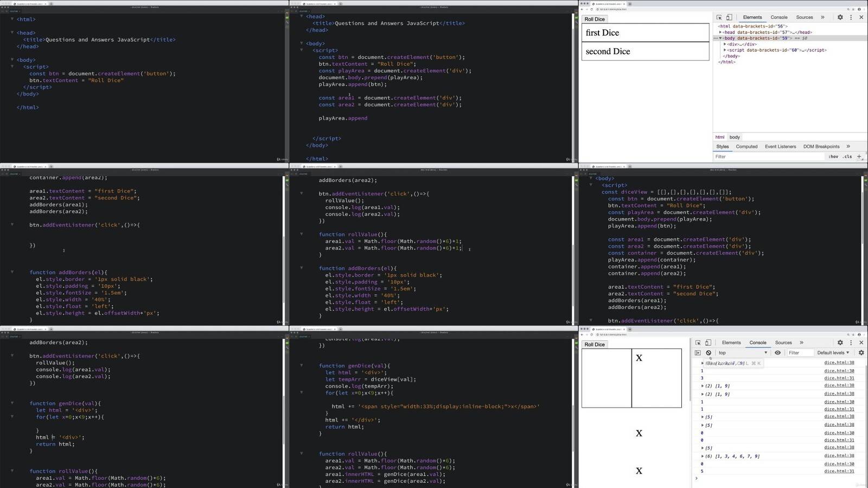Screen dimensions: 868x488
Task: Click the eye icon to create a live expression
Action: coord(777,353)
